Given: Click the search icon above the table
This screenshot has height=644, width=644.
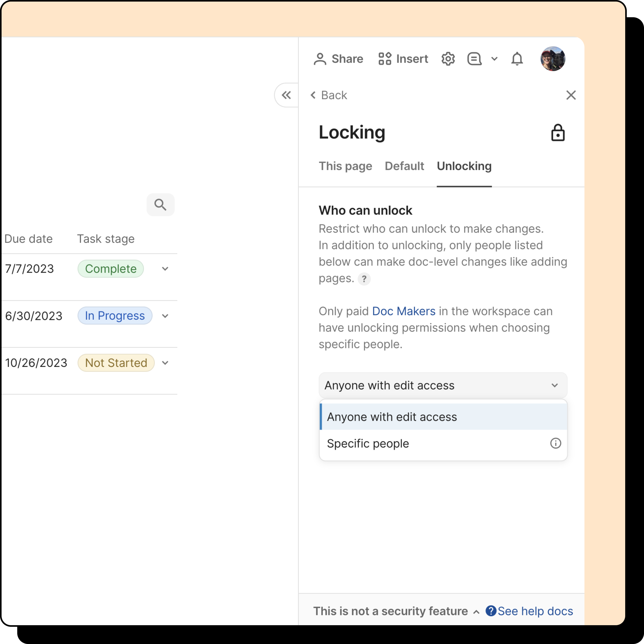Looking at the screenshot, I should pos(160,205).
